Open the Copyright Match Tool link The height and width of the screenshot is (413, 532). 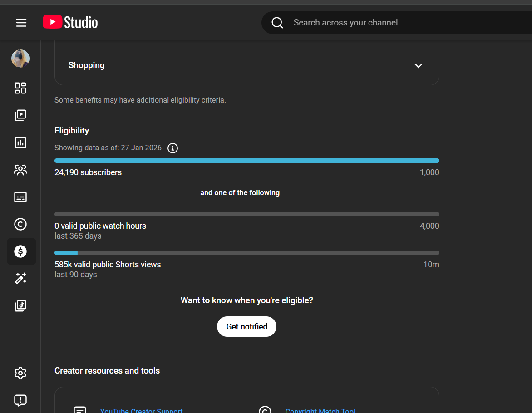(320, 410)
